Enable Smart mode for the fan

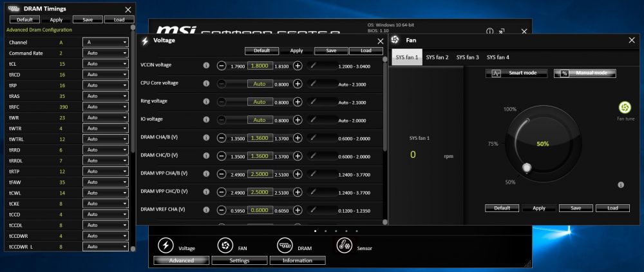(x=516, y=73)
